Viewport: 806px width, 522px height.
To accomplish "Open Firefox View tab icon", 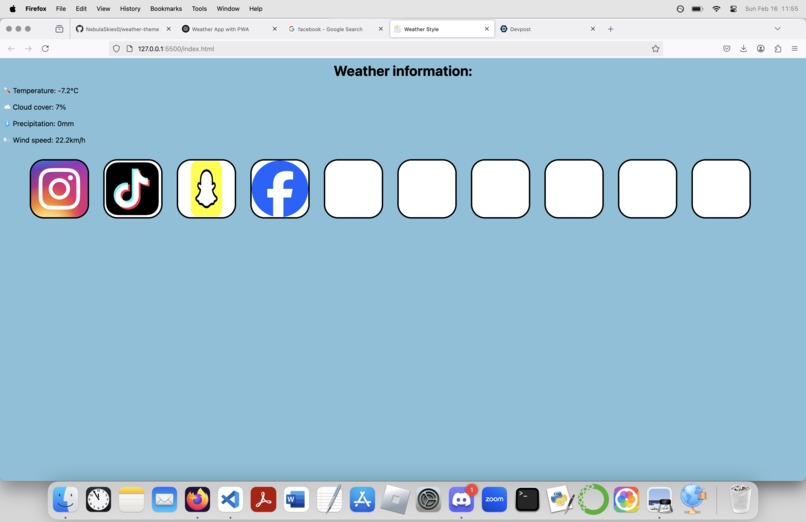I will 59,29.
